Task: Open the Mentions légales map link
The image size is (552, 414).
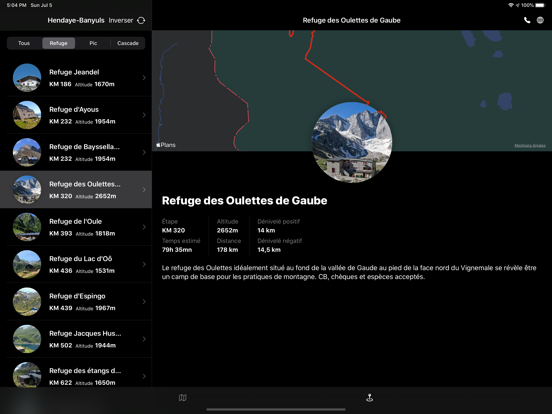Action: 530,146
